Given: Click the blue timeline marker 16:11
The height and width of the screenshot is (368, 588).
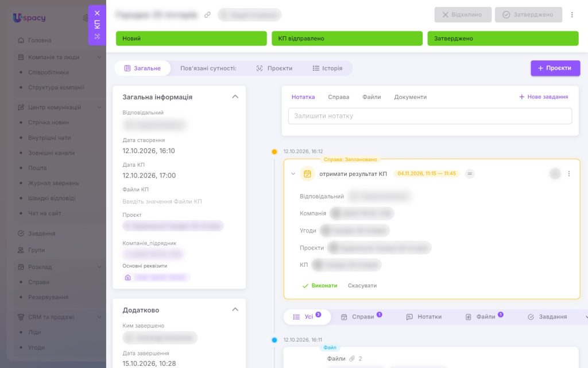Looking at the screenshot, I should (274, 340).
